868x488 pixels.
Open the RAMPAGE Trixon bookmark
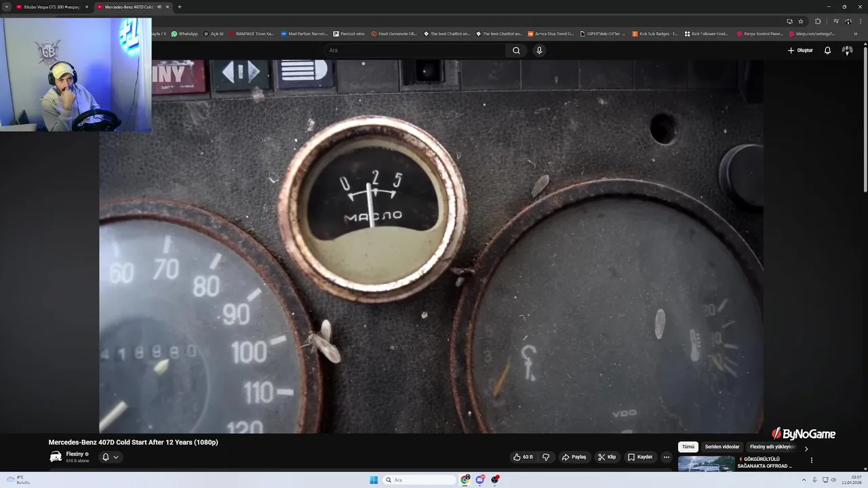point(252,33)
